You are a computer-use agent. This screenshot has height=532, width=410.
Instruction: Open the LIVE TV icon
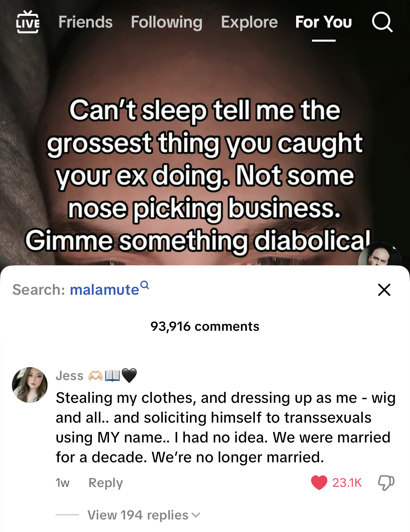(28, 22)
